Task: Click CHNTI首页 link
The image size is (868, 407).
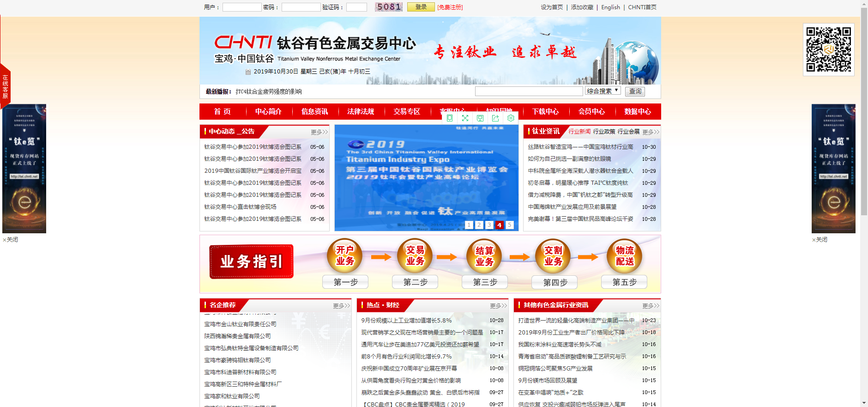Action: 642,7
